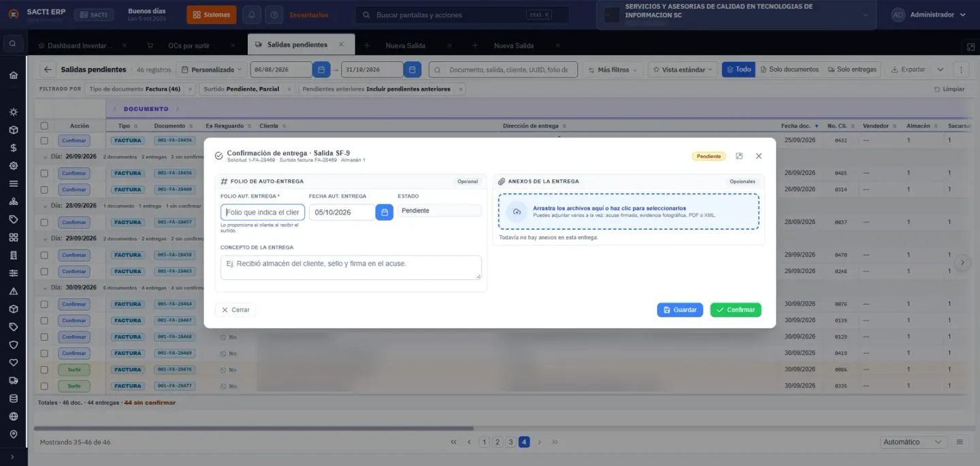Screen dimensions: 980x466
Task: Open the calendar picker for start date 06/08/2026
Action: (321, 69)
